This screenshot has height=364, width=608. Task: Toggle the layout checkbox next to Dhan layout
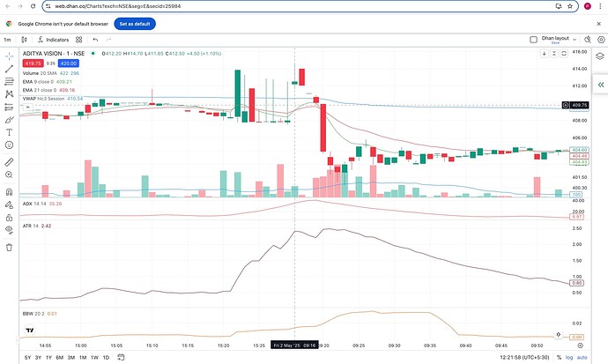coord(534,40)
